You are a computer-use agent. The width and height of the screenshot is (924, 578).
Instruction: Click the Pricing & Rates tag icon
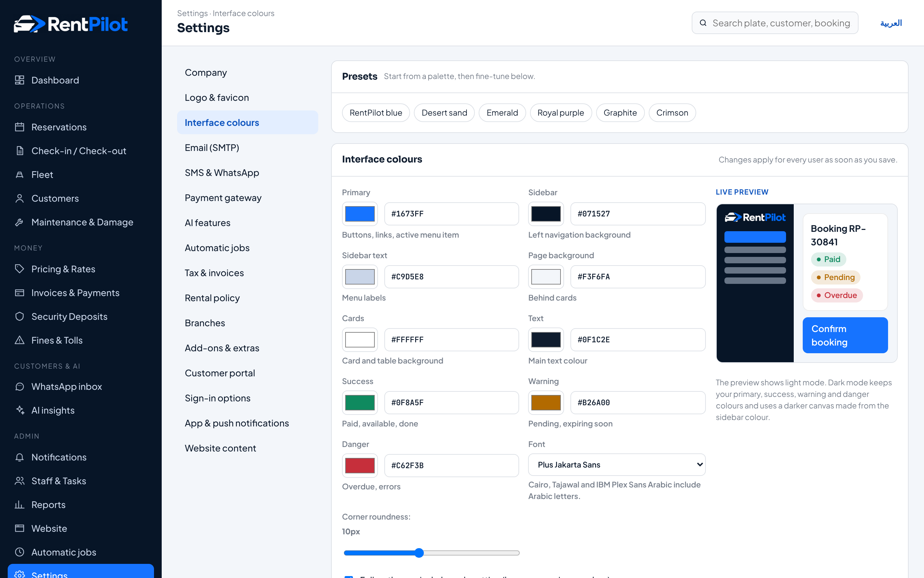coord(20,269)
